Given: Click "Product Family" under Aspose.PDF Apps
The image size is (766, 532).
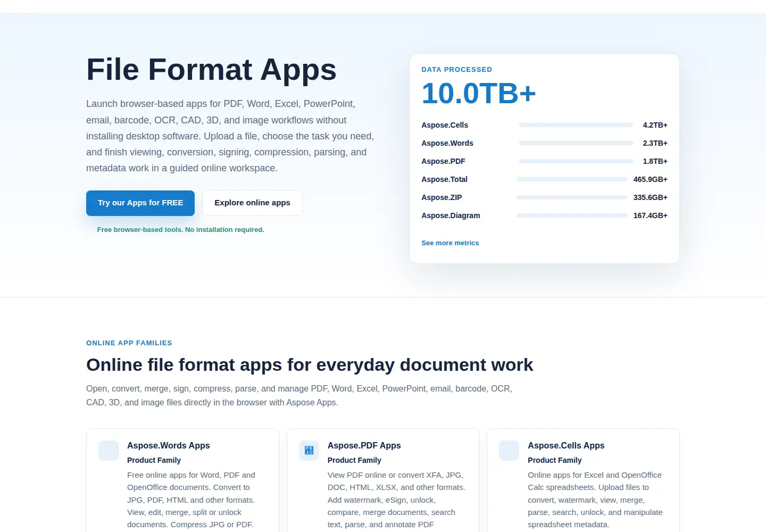Looking at the screenshot, I should pyautogui.click(x=354, y=460).
